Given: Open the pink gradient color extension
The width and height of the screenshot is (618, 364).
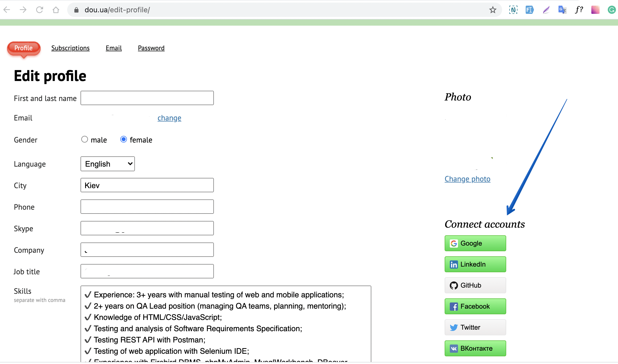Looking at the screenshot, I should tap(595, 10).
